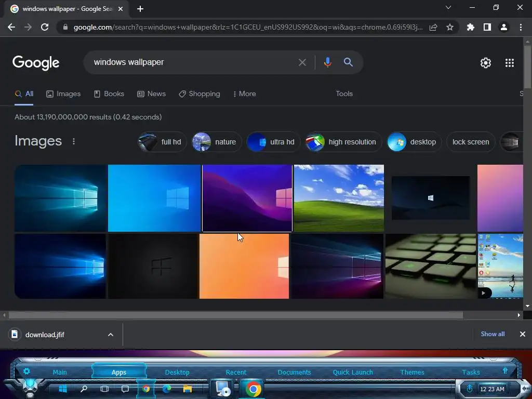Open the Tasks tab in dock
This screenshot has height=399, width=532.
tap(471, 372)
